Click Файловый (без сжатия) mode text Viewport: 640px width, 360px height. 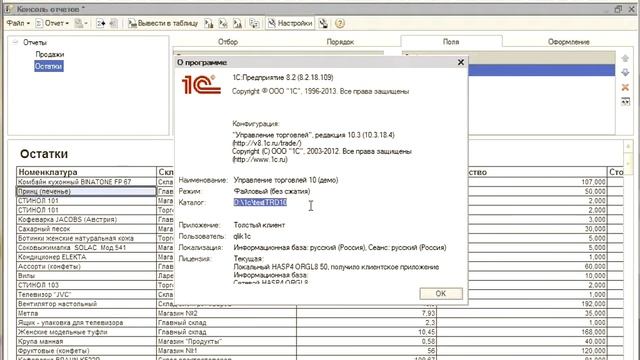272,191
